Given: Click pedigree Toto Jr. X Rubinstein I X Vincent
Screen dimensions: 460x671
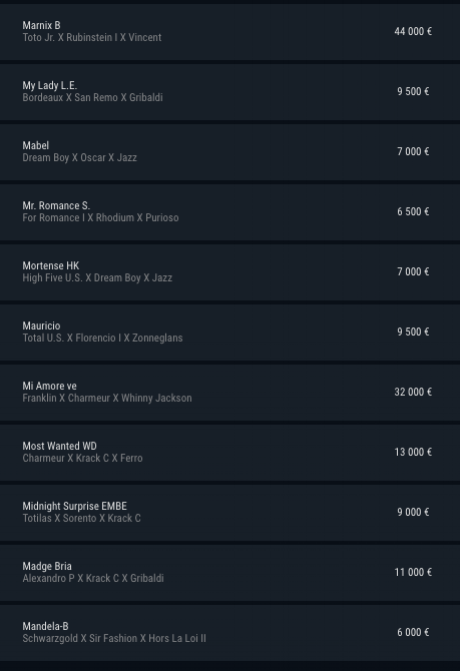Looking at the screenshot, I should pyautogui.click(x=92, y=38).
